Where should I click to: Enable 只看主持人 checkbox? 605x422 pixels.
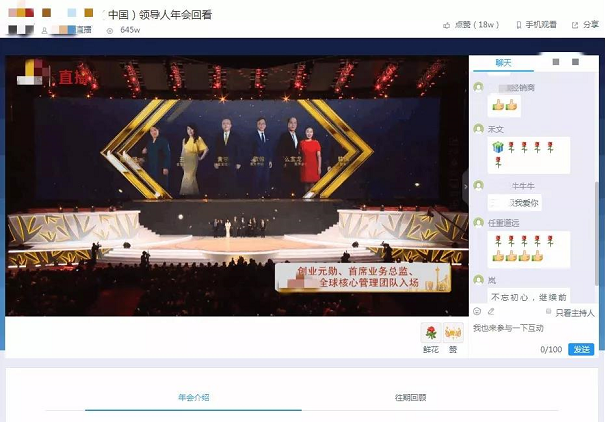point(548,313)
